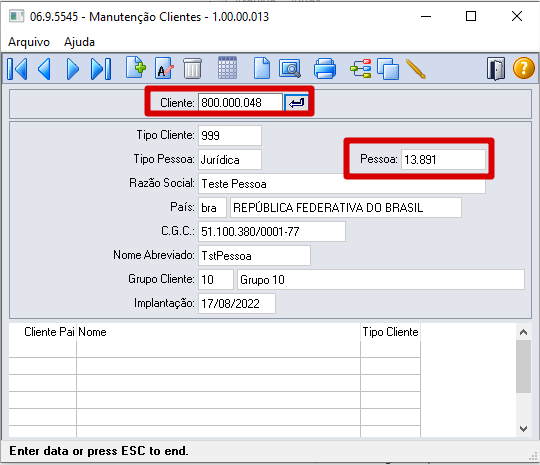
Task: Click the Grupo Cliente code field 10
Action: tap(216, 280)
